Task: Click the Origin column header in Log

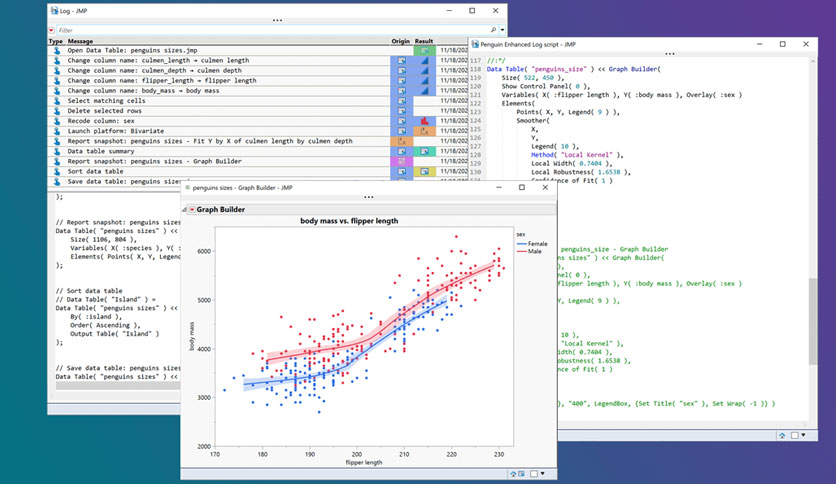Action: pyautogui.click(x=400, y=41)
